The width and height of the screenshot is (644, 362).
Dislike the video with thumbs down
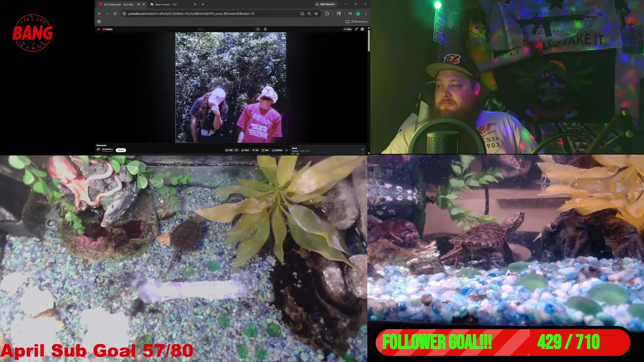coord(236,150)
